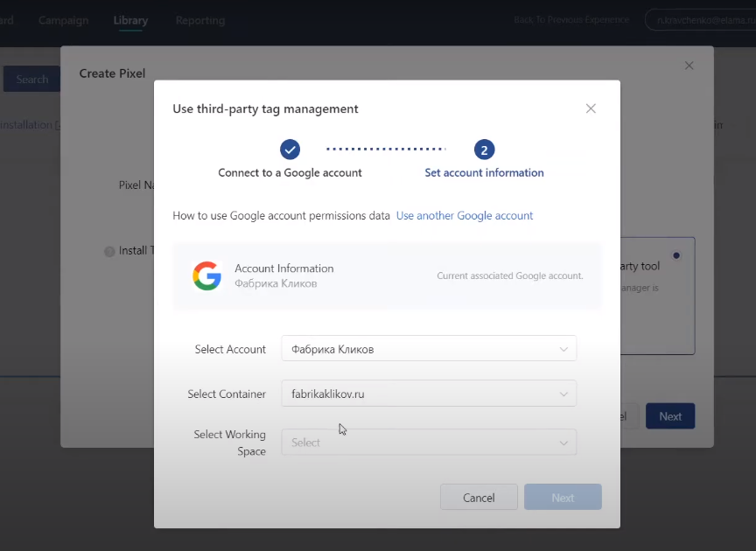The height and width of the screenshot is (551, 756).
Task: Close the Create Pixel dialog
Action: [x=689, y=66]
